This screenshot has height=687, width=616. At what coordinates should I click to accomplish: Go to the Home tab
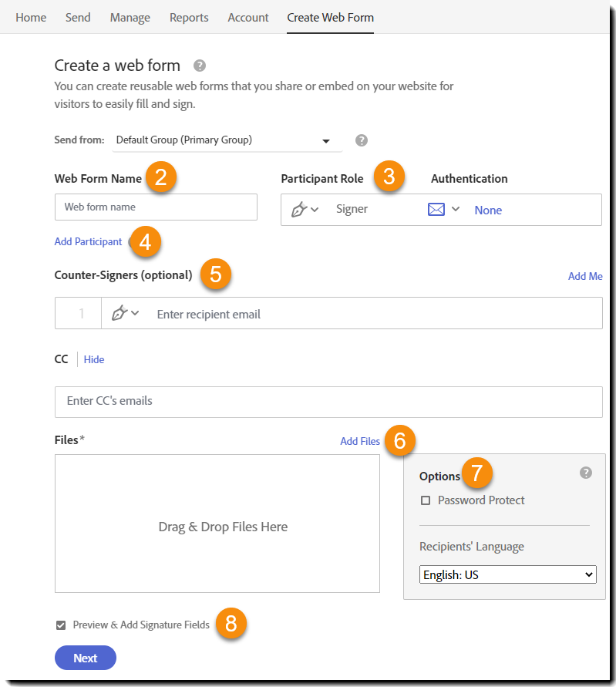point(31,17)
